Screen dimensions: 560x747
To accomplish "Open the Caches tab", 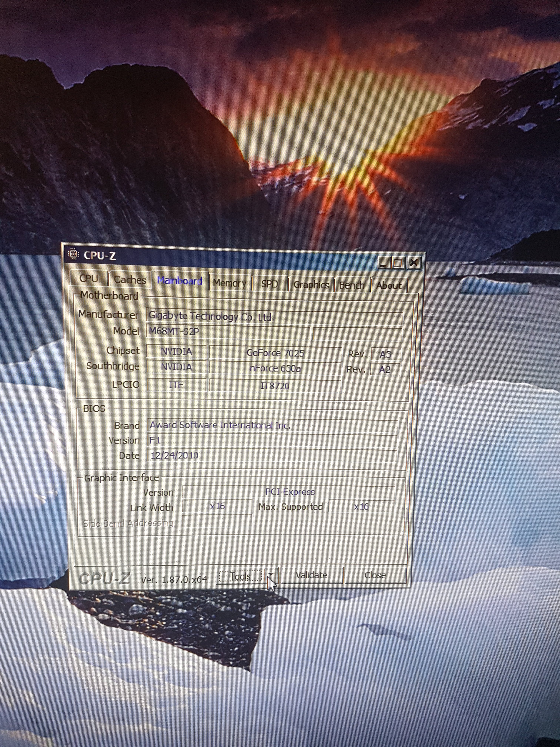I will [x=130, y=280].
